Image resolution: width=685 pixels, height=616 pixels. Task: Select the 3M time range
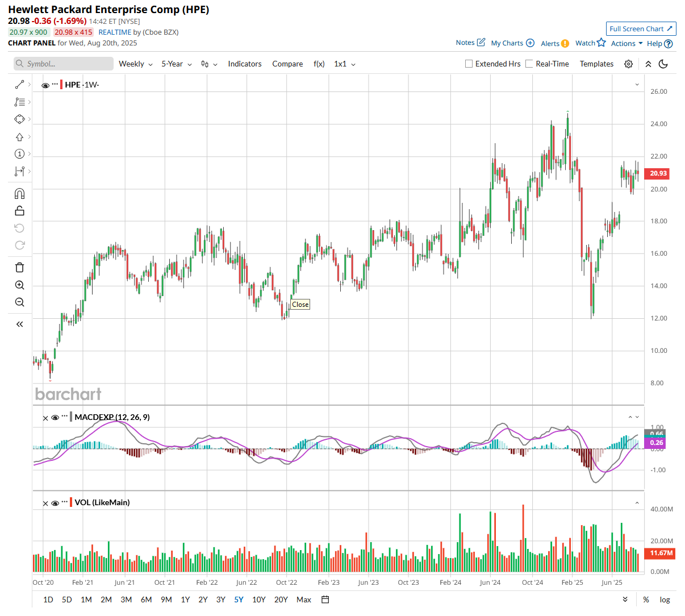click(x=126, y=600)
